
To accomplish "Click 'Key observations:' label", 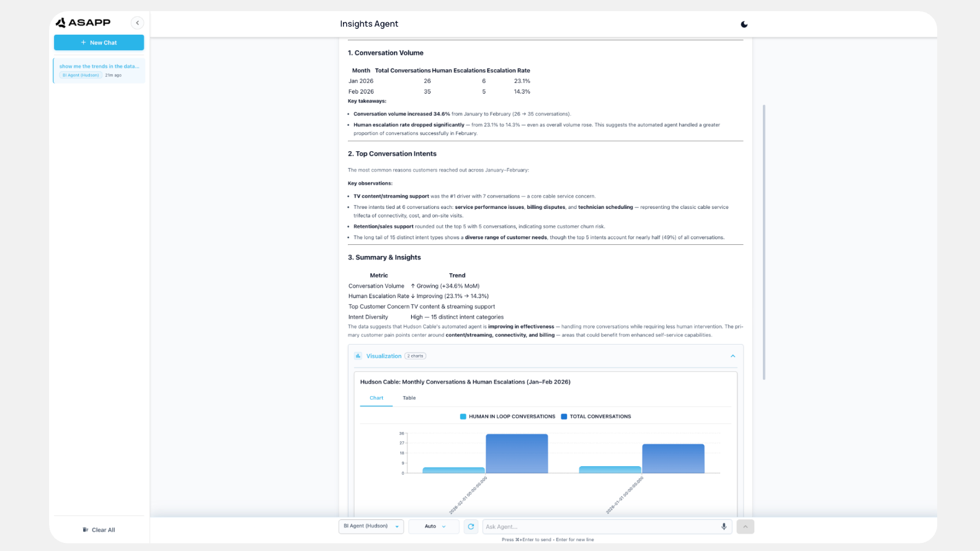I will click(x=370, y=183).
